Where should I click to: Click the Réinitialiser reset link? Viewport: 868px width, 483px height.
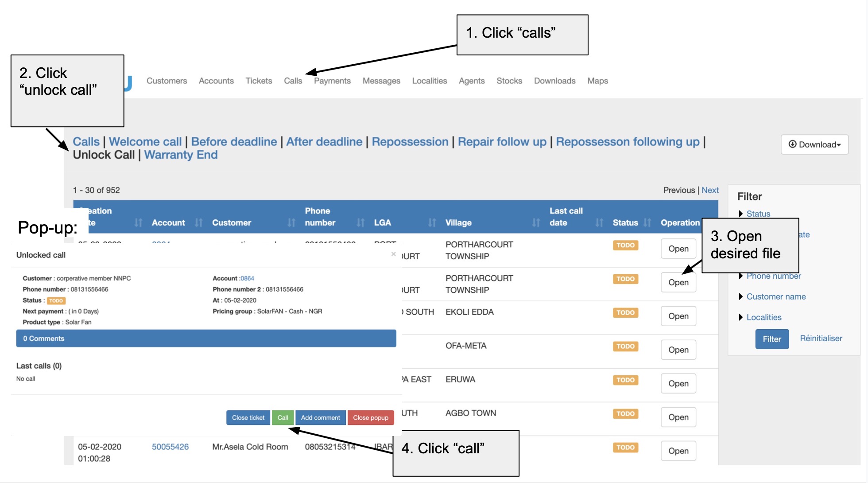821,339
